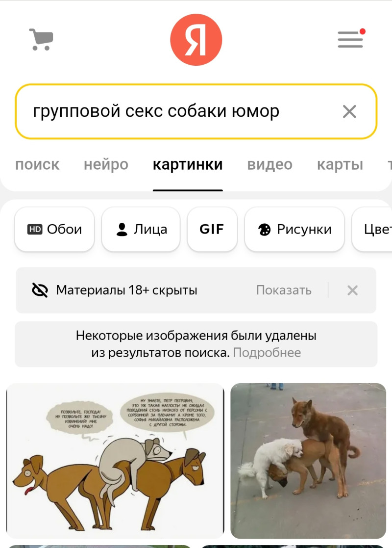Click the crossed-eye hidden content icon
The width and height of the screenshot is (392, 548).
40,290
